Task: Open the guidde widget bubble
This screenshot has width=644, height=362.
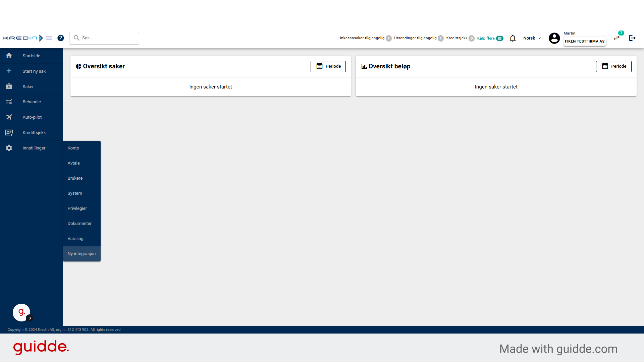Action: [21, 312]
